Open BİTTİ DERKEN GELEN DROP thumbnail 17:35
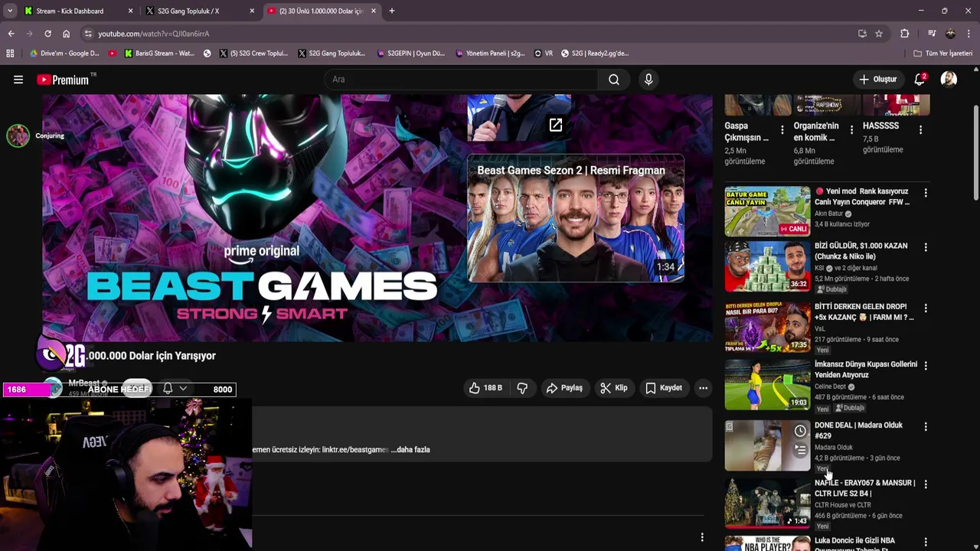Screen dimensions: 980x551 click(767, 327)
